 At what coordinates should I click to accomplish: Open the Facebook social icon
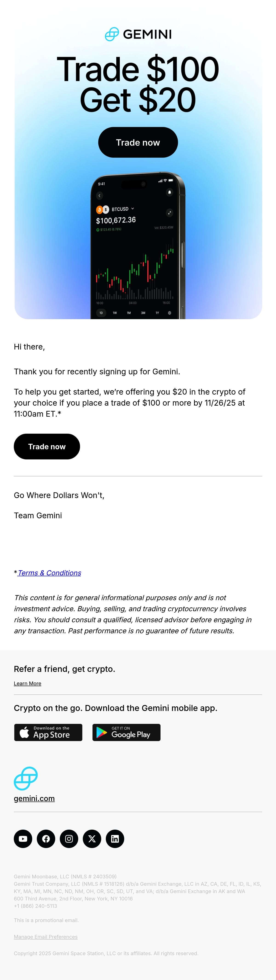tap(46, 839)
